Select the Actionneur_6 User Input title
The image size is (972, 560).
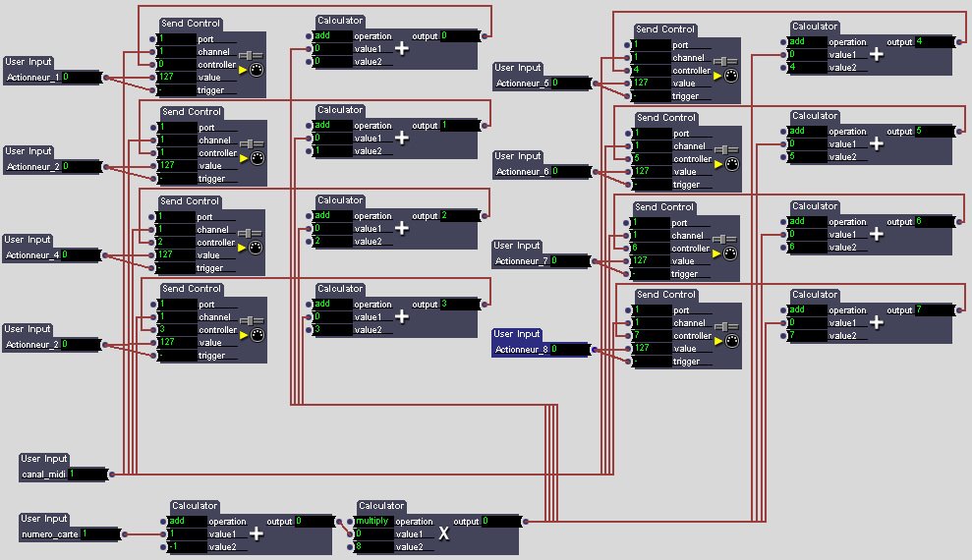pyautogui.click(x=518, y=156)
